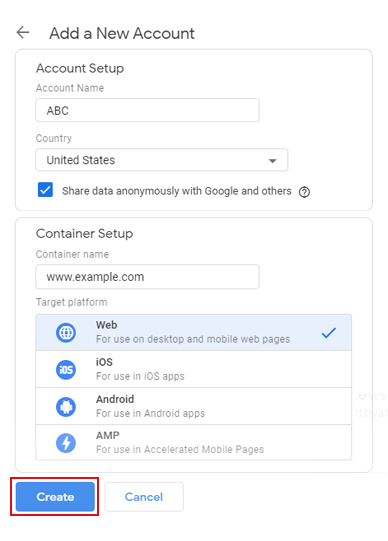Select iOS target platform
The height and width of the screenshot is (541, 388).
(193, 369)
